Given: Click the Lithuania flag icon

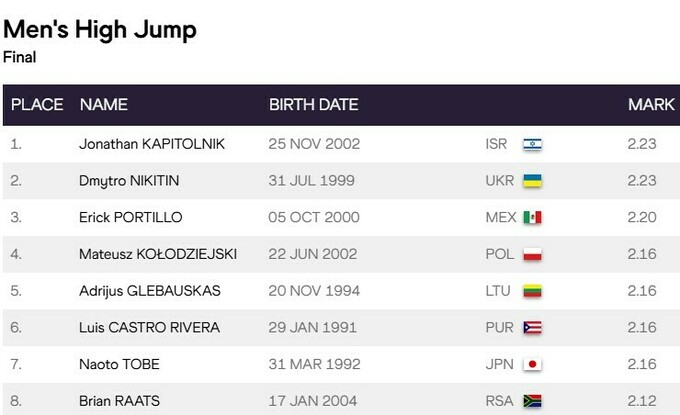Looking at the screenshot, I should coord(532,291).
